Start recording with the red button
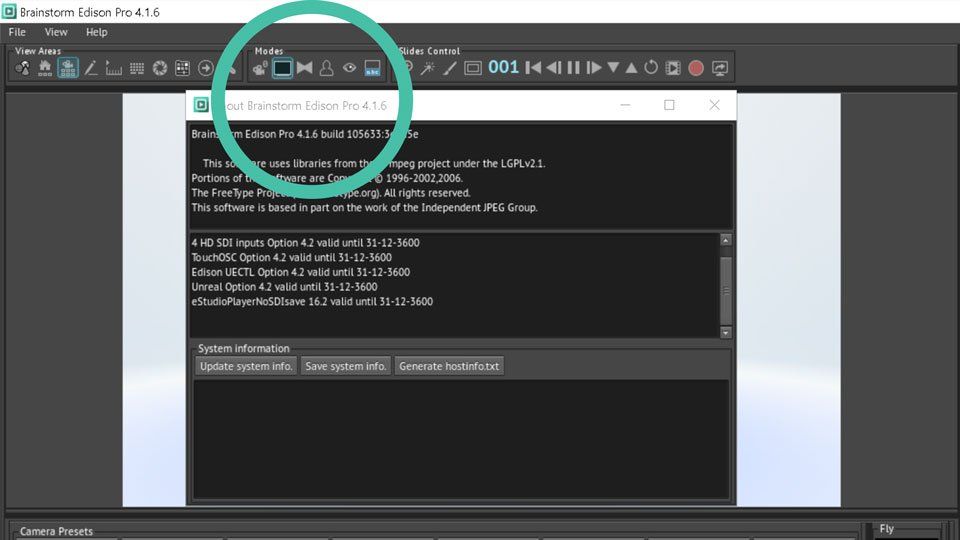This screenshot has height=540, width=960. (696, 68)
